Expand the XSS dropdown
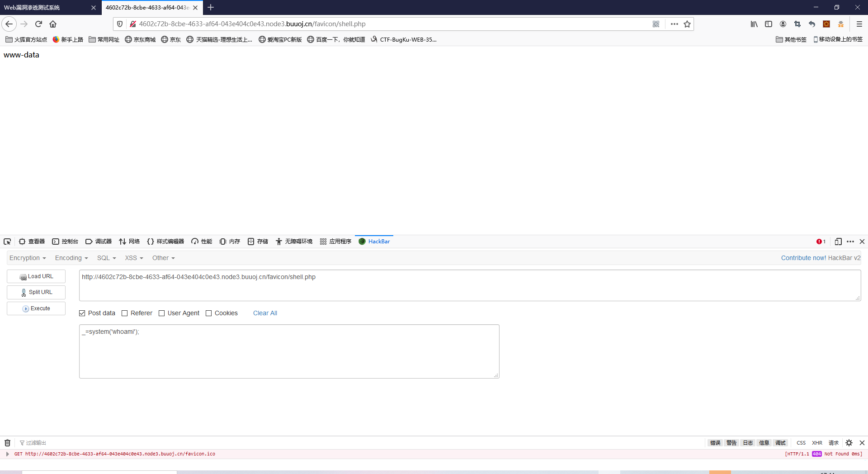868x474 pixels. 133,258
